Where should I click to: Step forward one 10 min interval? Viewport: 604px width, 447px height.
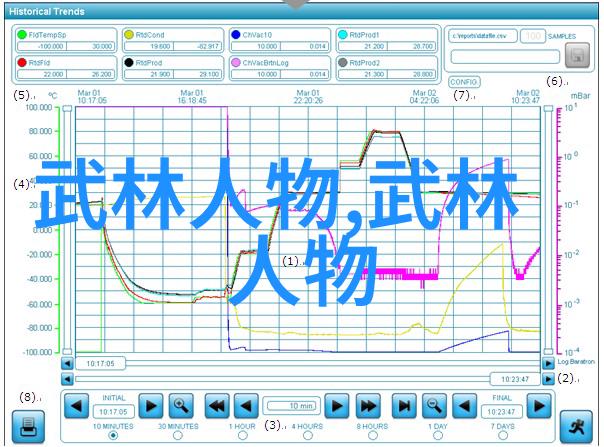[337, 406]
